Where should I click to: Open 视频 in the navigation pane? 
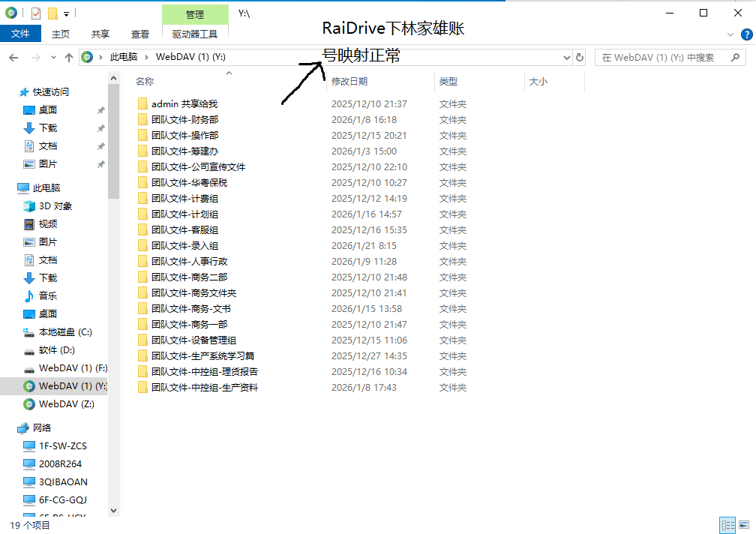(48, 224)
